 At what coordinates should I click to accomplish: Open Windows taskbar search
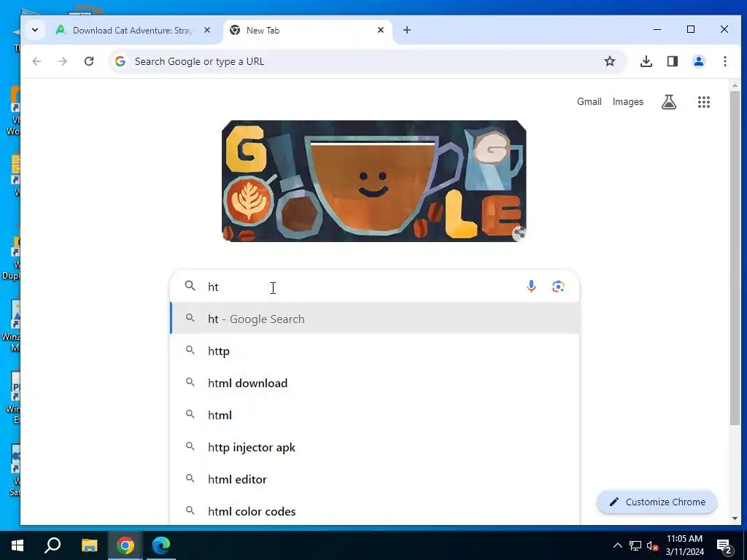point(53,545)
